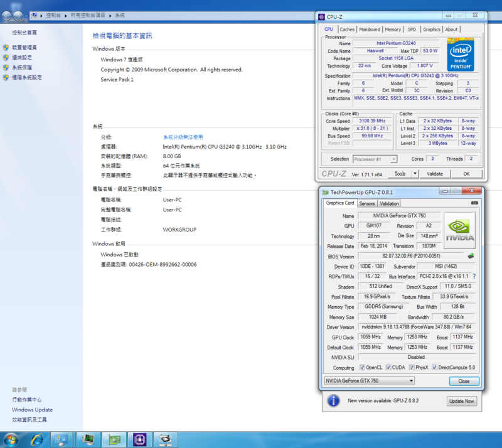This screenshot has height=448, width=502.
Task: Expand the arrow next to CPU-Z Tools
Action: coord(415,174)
